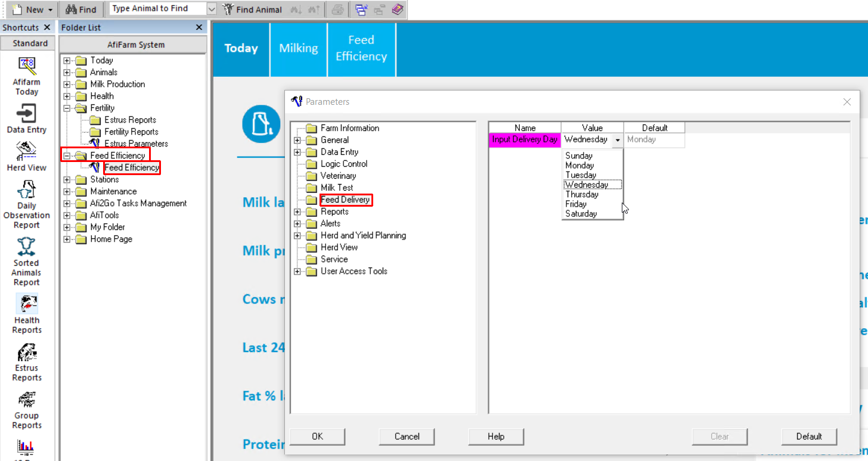
Task: Expand Herd and Yield Planning node
Action: (297, 235)
